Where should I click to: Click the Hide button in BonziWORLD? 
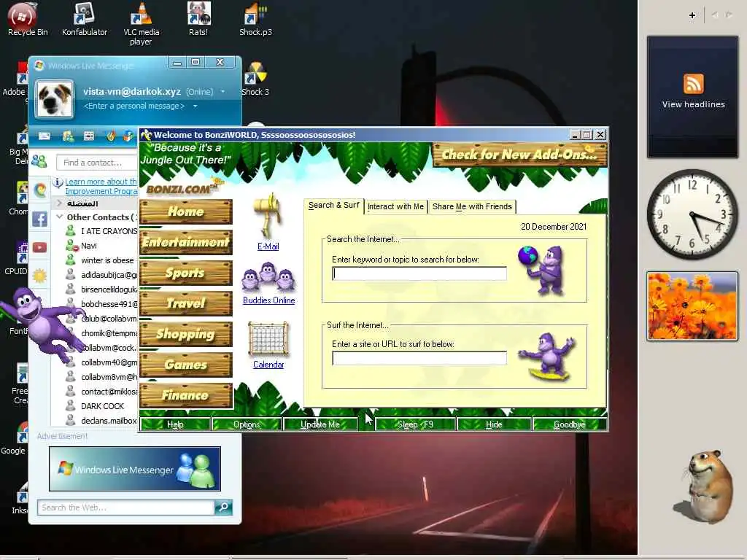click(494, 424)
